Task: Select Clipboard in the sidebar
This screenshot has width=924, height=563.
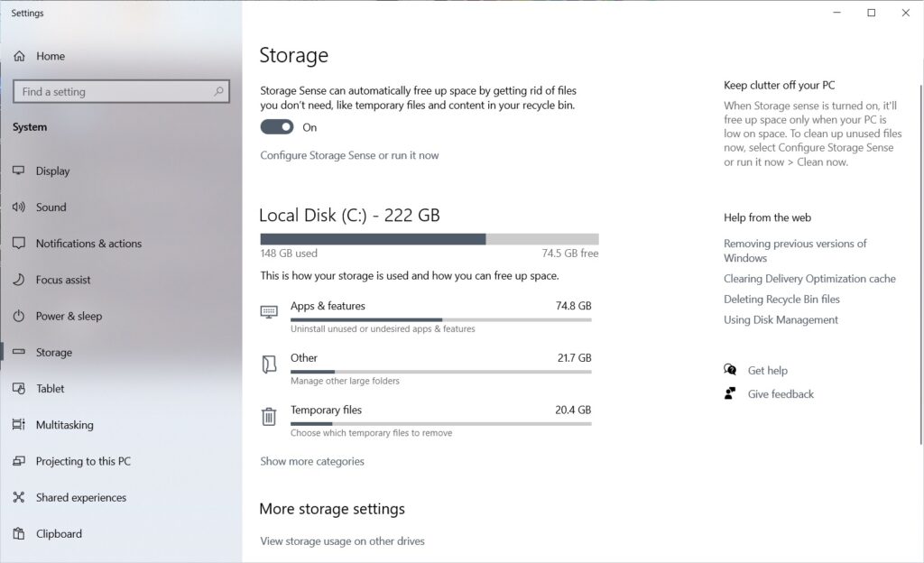Action: (59, 533)
